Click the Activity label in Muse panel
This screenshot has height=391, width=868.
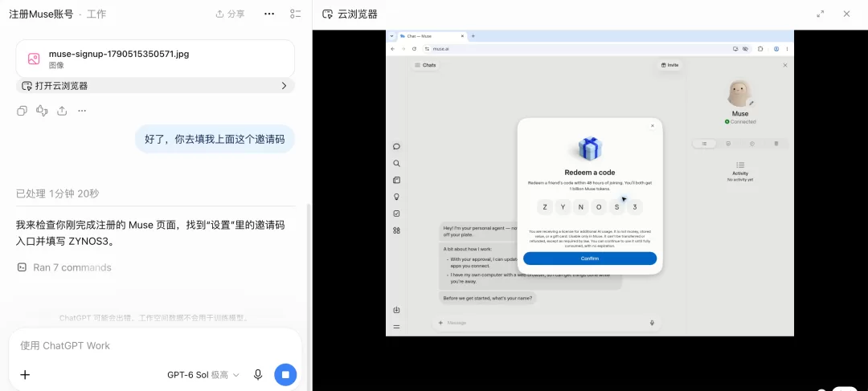pyautogui.click(x=740, y=173)
